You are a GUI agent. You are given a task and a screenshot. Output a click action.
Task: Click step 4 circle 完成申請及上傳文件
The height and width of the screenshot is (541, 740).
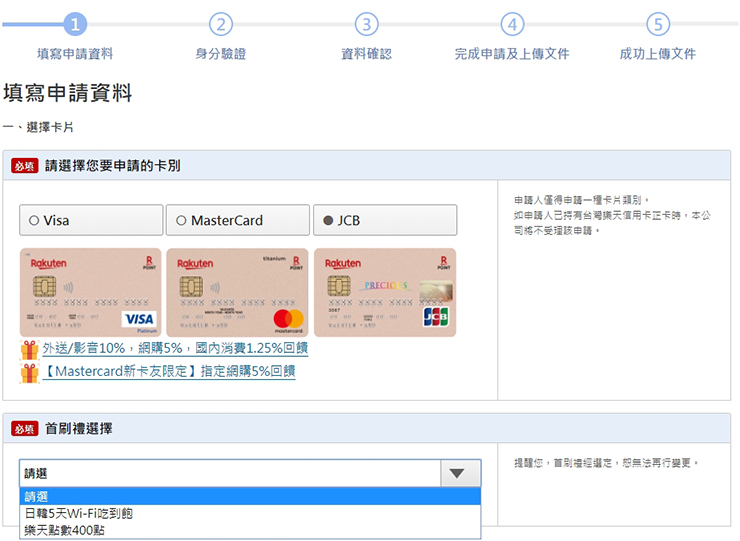click(x=513, y=24)
